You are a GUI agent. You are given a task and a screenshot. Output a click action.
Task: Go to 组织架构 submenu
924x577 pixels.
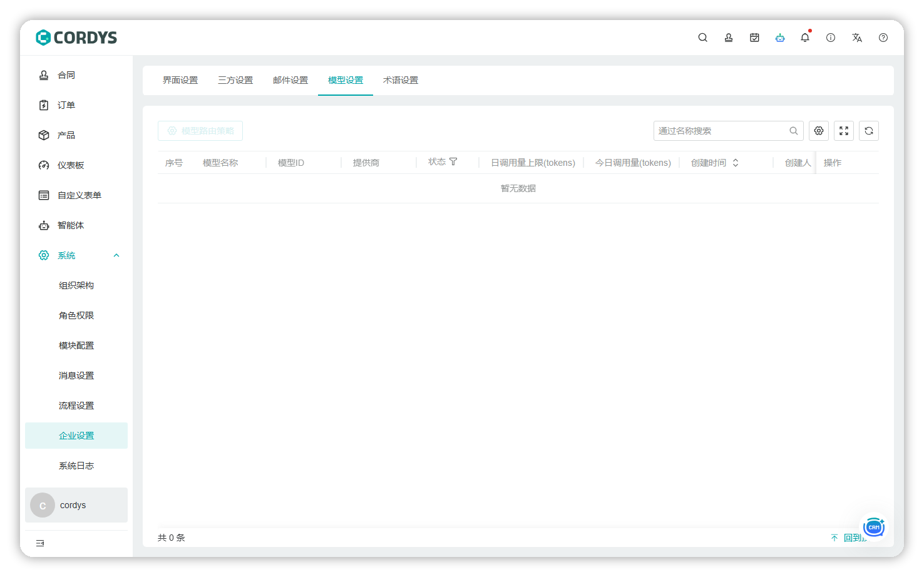click(76, 285)
